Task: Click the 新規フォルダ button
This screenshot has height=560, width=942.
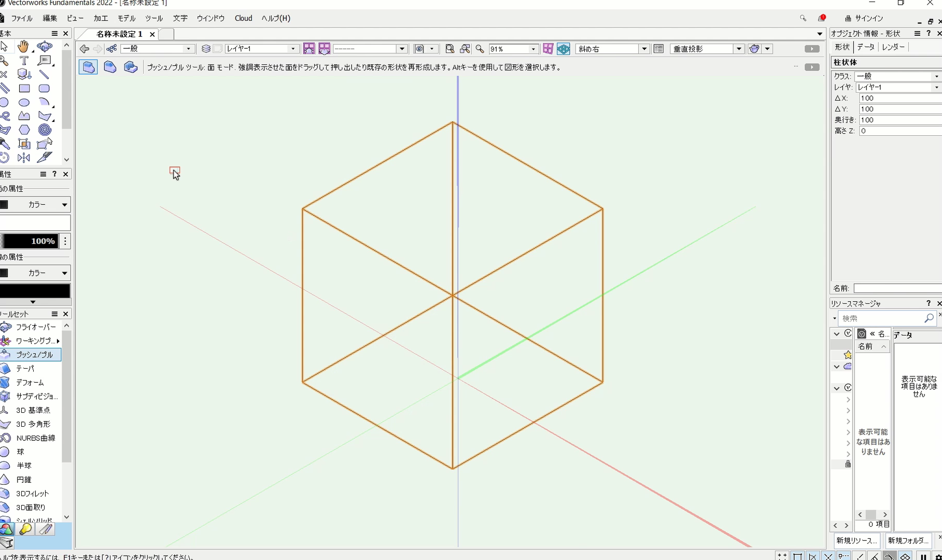Action: click(908, 540)
